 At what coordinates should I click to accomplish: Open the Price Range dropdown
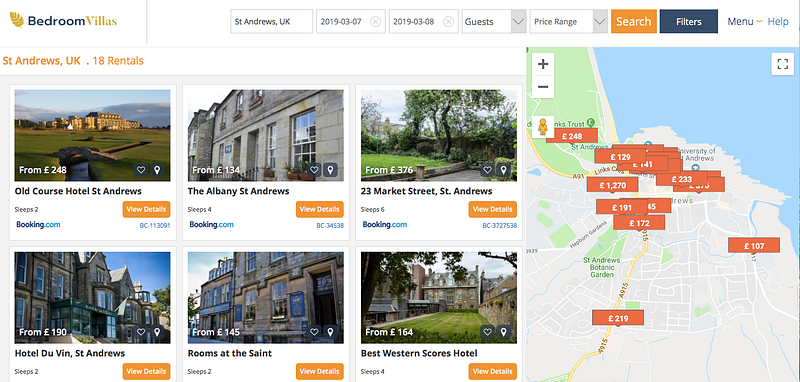[x=568, y=21]
